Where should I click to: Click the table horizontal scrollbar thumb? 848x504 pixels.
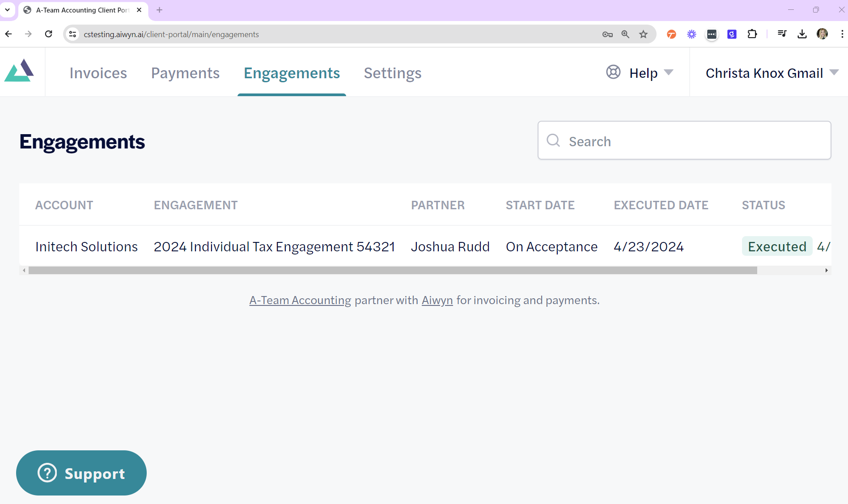click(393, 270)
